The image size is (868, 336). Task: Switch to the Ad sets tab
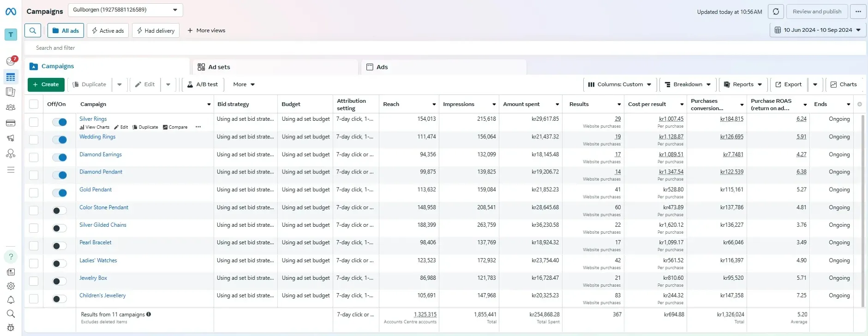[x=276, y=67]
